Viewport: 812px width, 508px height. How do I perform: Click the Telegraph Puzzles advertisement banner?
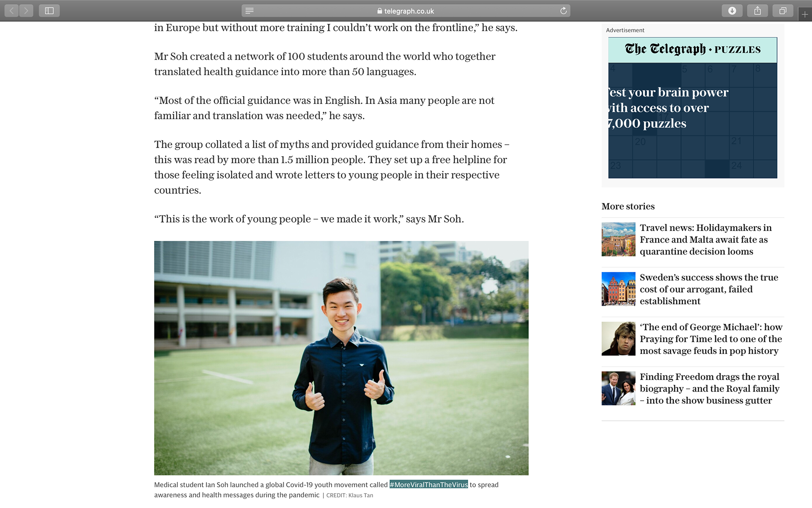693,108
